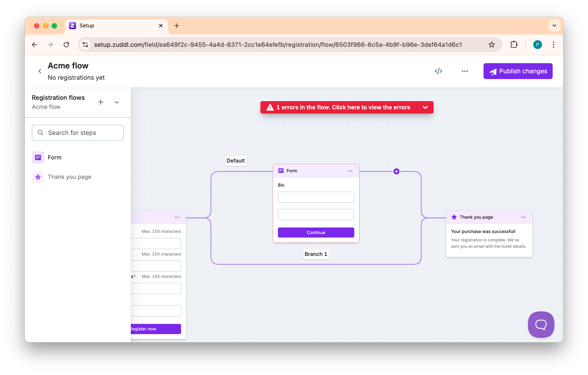Viewport: 588px width, 375px height.
Task: Open the Chrome tab list dropdown
Action: click(x=554, y=25)
